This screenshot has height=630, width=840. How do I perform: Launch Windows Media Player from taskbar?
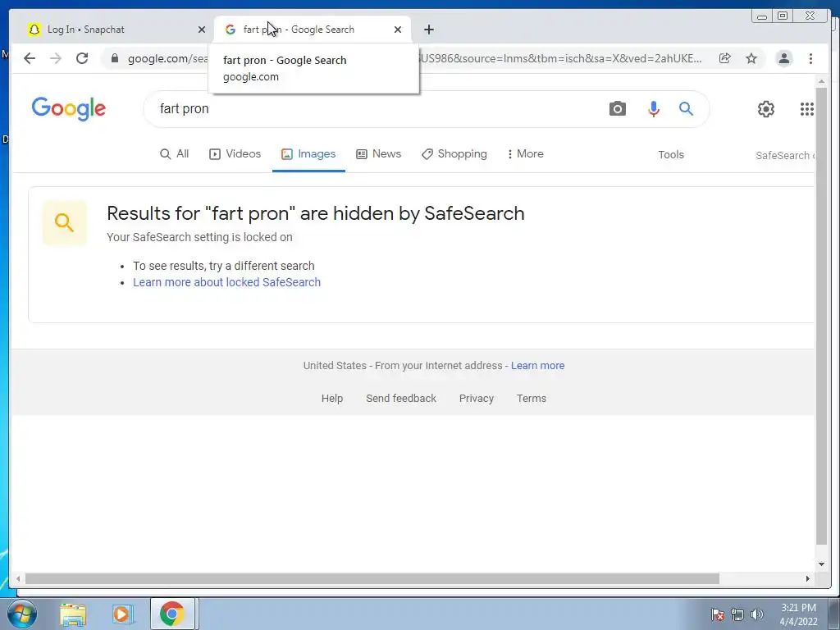point(122,614)
